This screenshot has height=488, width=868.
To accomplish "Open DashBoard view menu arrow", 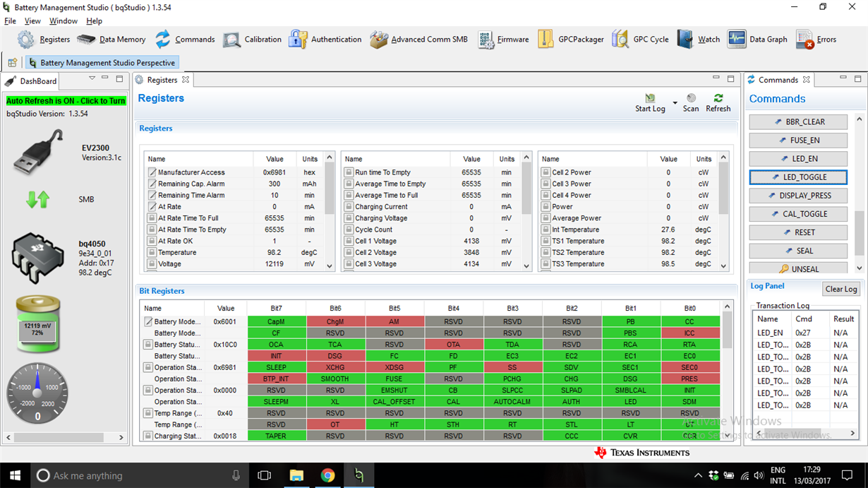I will (x=92, y=79).
